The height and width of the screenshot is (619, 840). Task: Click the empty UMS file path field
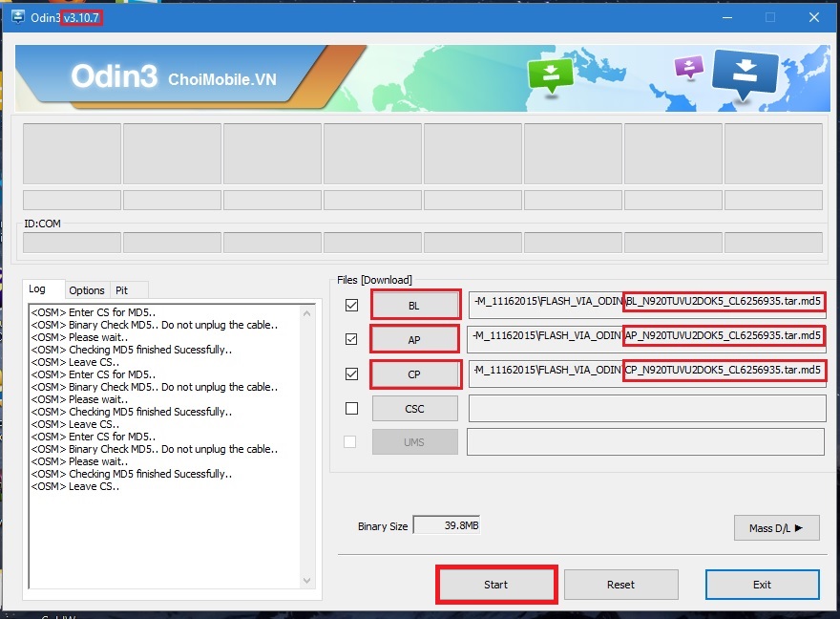coord(645,442)
